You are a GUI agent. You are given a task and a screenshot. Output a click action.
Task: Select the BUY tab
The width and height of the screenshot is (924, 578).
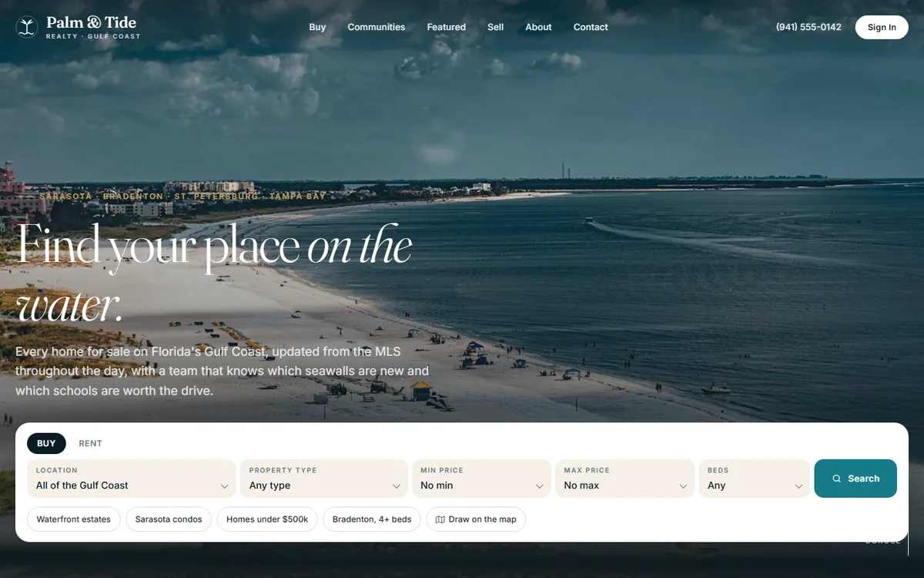46,443
